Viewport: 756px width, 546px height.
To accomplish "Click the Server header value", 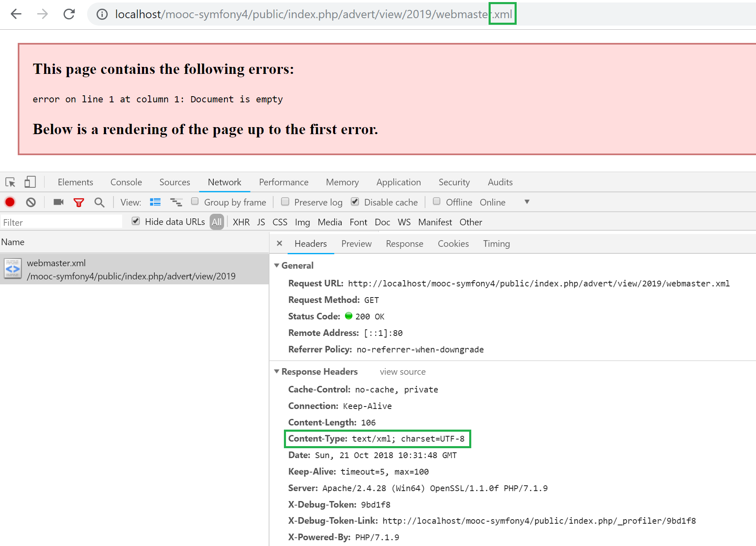I will [x=435, y=488].
